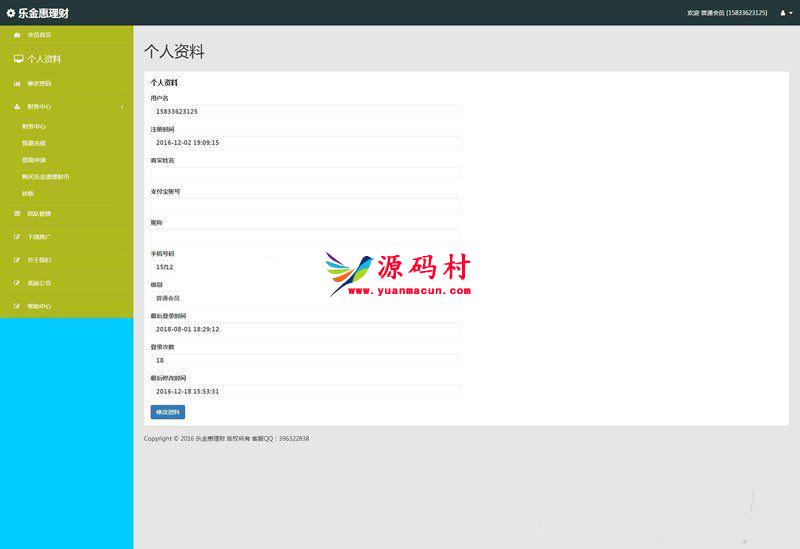The height and width of the screenshot is (549, 800).
Task: Click the edit icon beside 下线推广
Action: coord(17,237)
